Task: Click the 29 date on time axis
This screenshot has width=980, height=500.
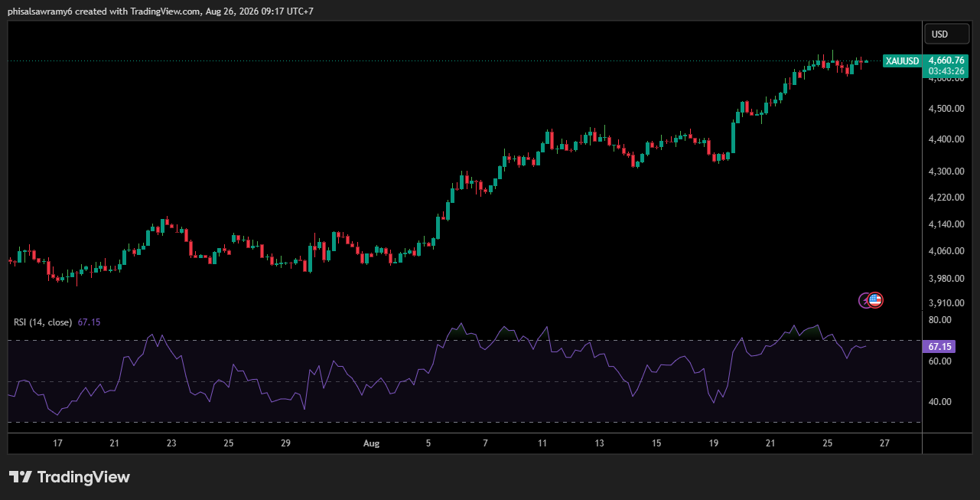Action: tap(285, 443)
